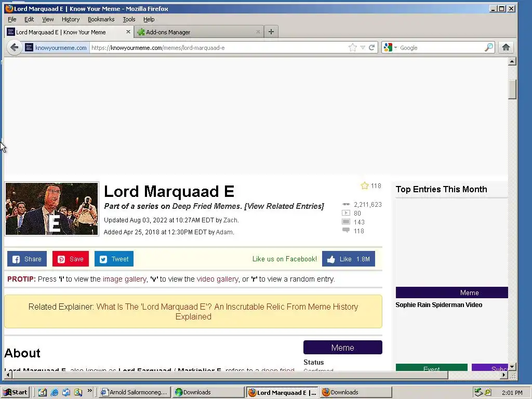
Task: Switch to Arnold Sailormooneg taskbar window
Action: point(135,392)
